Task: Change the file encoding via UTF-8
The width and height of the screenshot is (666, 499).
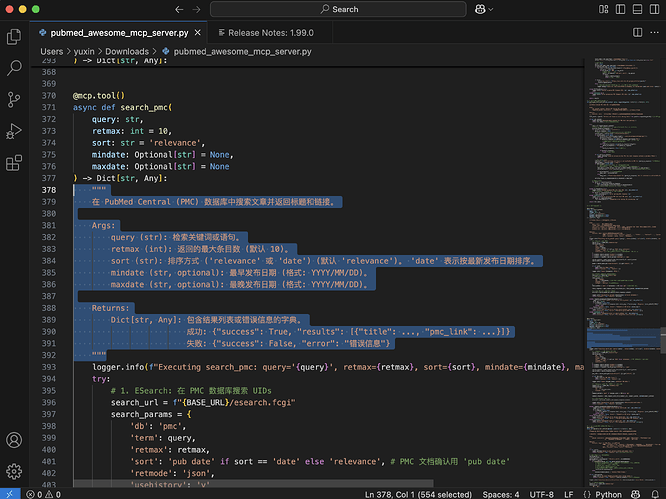Action: pyautogui.click(x=542, y=494)
